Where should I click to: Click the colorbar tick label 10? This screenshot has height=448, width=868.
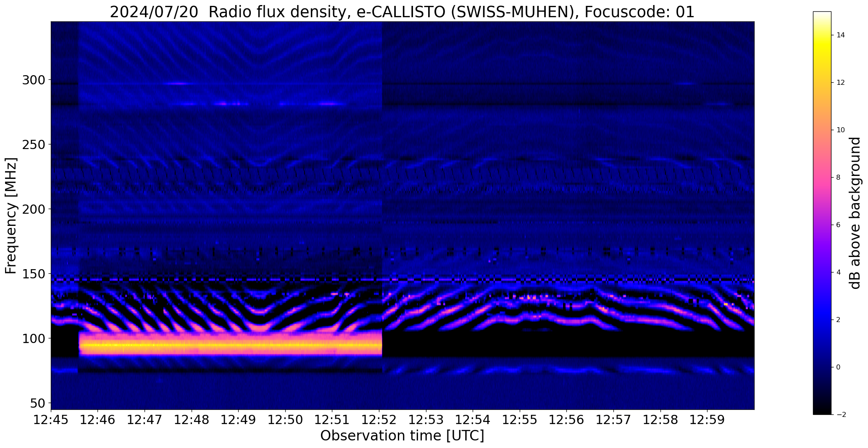coord(841,130)
